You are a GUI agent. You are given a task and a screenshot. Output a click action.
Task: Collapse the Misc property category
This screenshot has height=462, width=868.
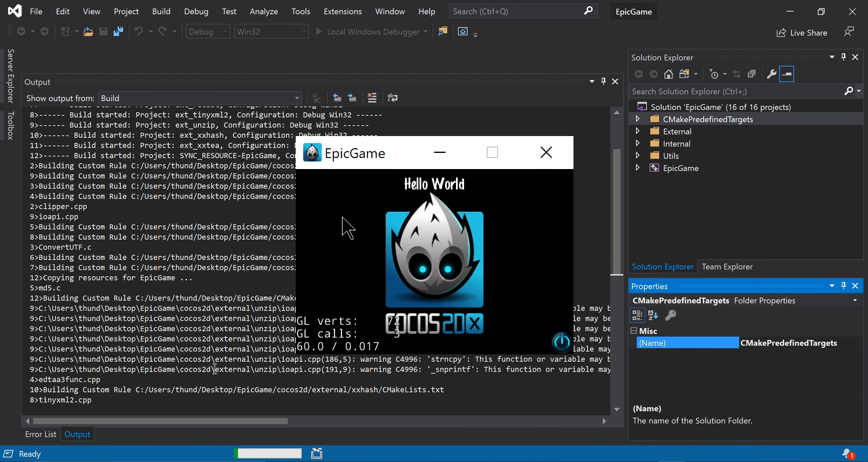click(x=634, y=331)
